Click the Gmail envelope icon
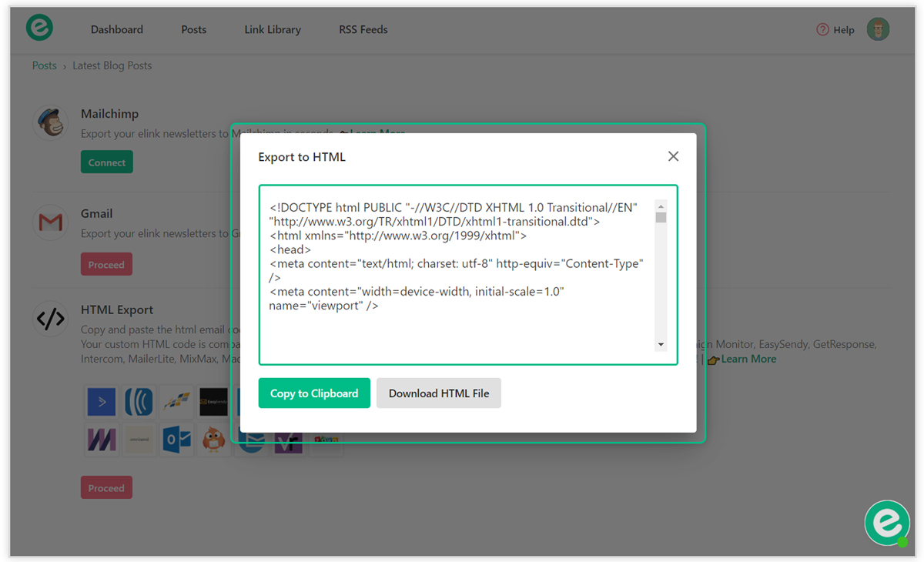The height and width of the screenshot is (562, 924). (51, 223)
